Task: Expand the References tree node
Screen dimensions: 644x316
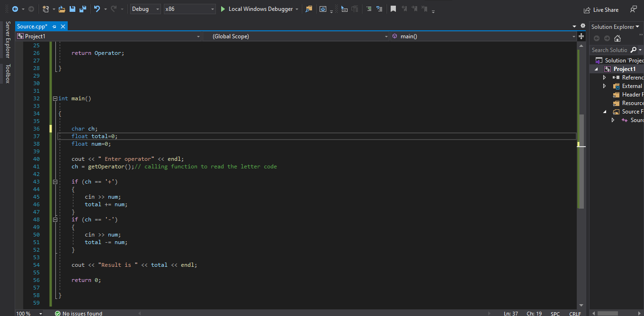Action: (604, 78)
